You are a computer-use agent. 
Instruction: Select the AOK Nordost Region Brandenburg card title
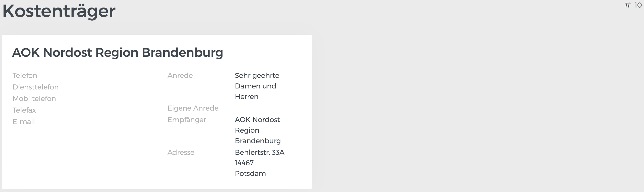tap(118, 53)
